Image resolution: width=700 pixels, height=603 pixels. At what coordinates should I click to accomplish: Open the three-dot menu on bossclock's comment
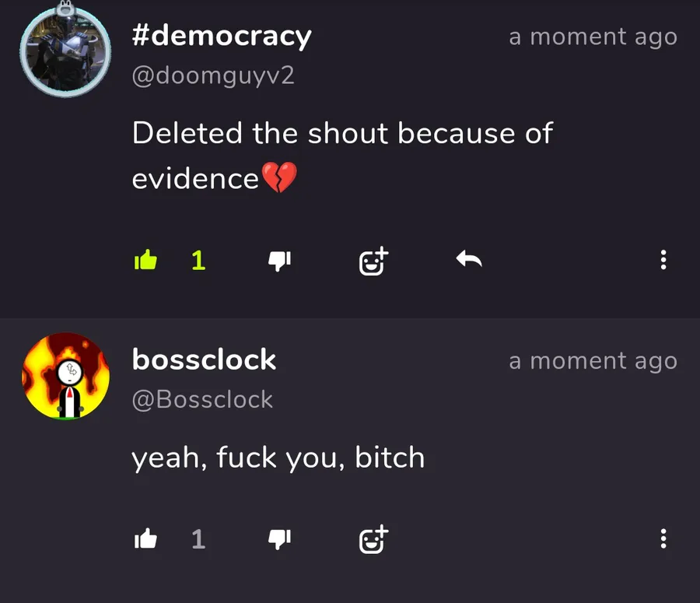(663, 538)
